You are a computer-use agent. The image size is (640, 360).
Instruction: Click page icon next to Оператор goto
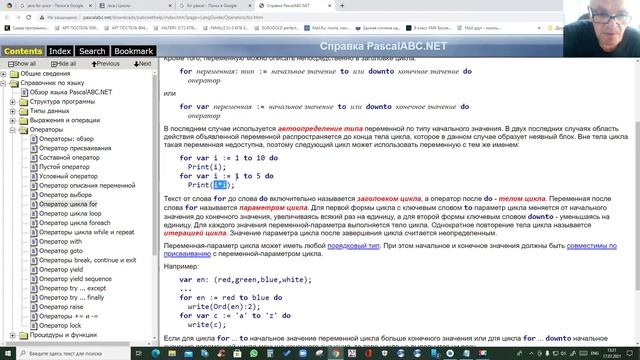click(x=34, y=251)
